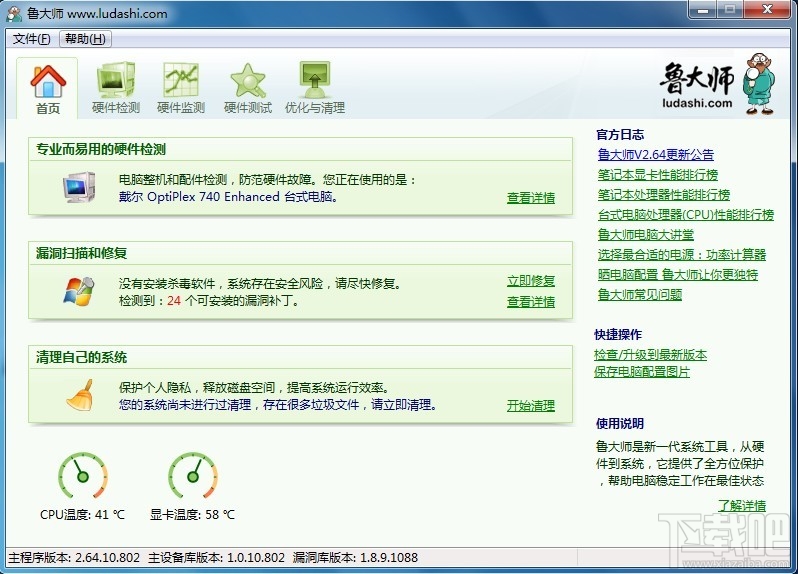The image size is (798, 574).
Task: Click 查看详情 link under hardware detection
Action: click(531, 198)
